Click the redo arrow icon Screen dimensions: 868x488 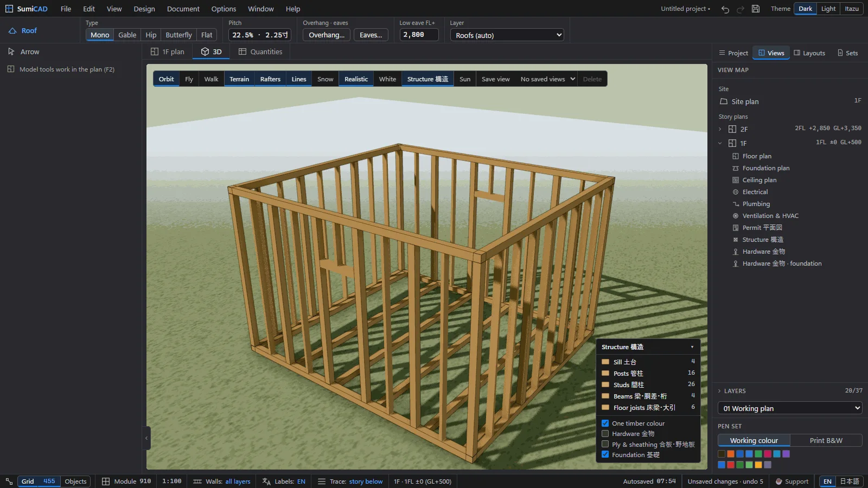coord(741,9)
